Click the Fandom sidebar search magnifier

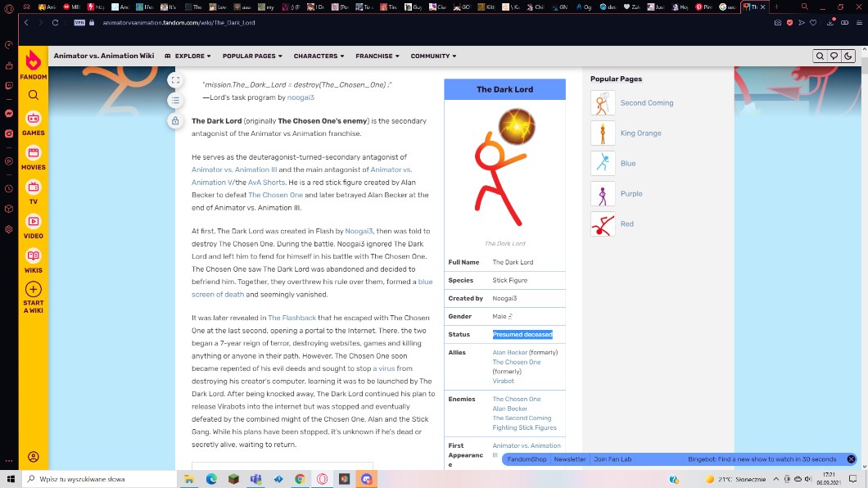click(x=33, y=95)
